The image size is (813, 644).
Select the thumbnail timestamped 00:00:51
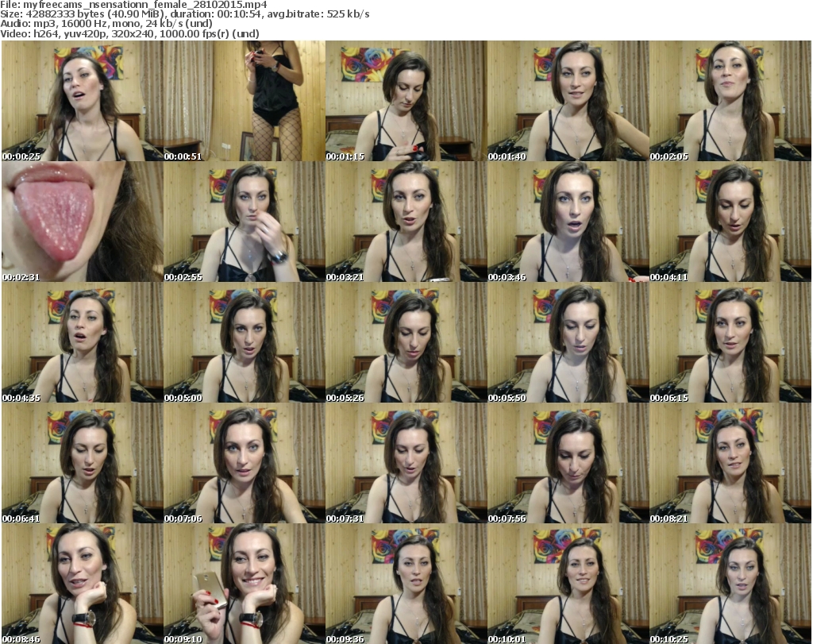[x=245, y=101]
